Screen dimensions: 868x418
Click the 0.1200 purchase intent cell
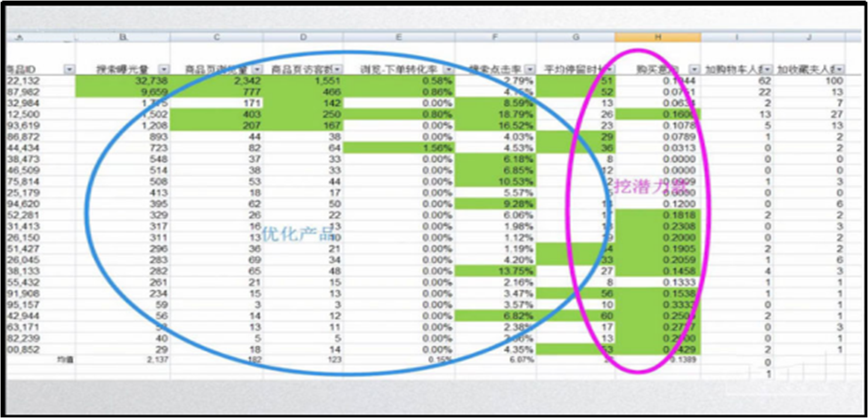click(x=657, y=204)
